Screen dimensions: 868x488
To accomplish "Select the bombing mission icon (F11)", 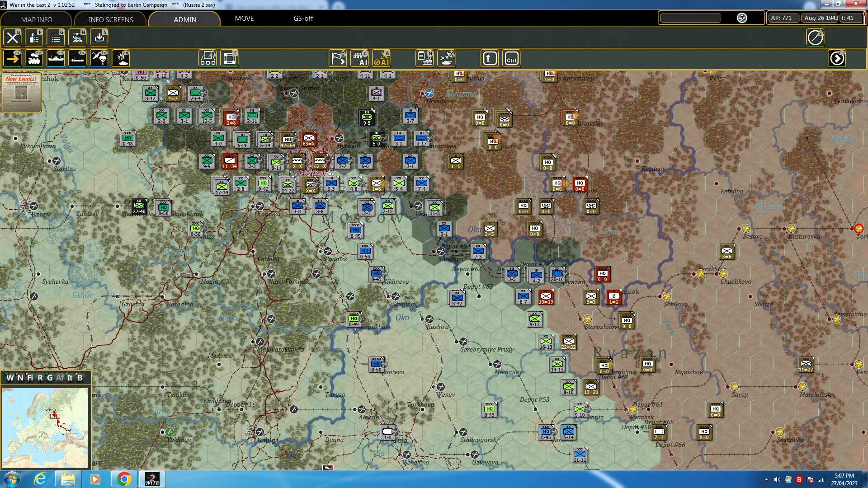I will 121,58.
